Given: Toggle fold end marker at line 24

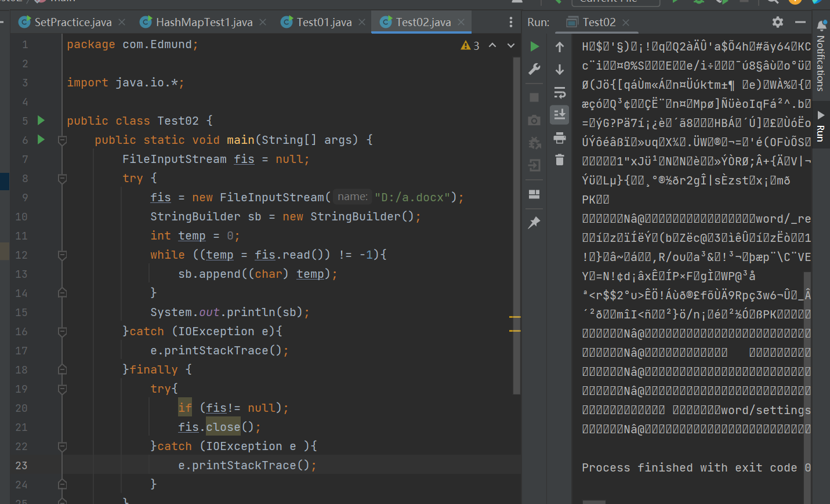Looking at the screenshot, I should click(63, 484).
